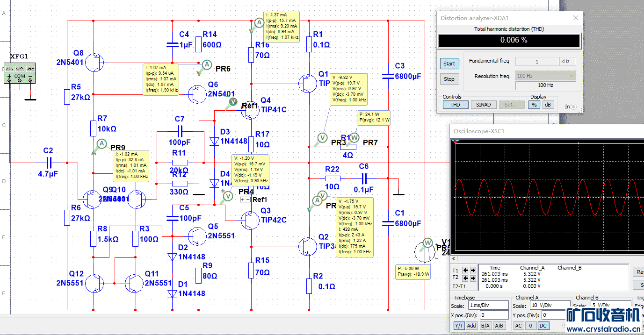Select the Q3 TIP42C transistor symbol

[x=249, y=220]
